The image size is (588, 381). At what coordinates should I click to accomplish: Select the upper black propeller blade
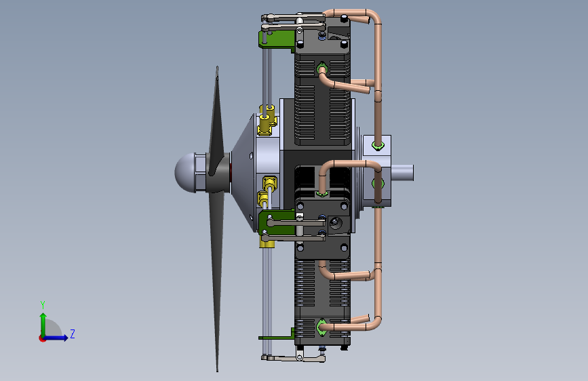[216, 120]
